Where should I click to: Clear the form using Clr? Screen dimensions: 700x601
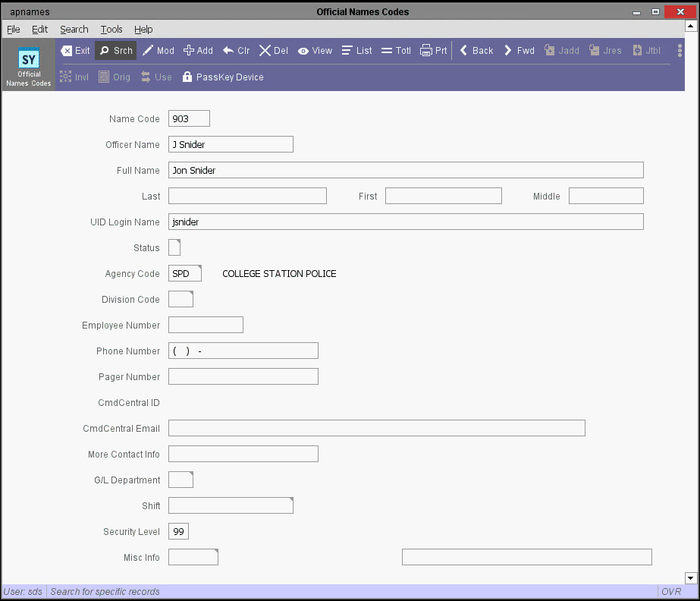(x=236, y=51)
